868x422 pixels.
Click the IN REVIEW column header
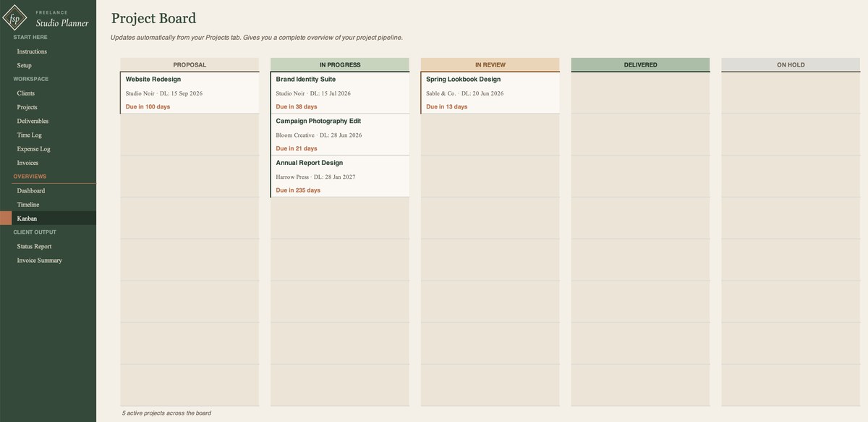tap(490, 65)
